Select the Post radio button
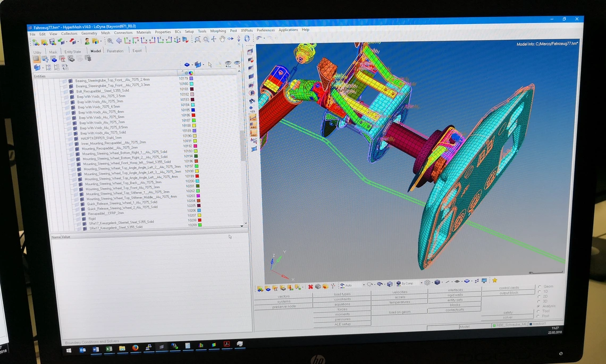 538,316
